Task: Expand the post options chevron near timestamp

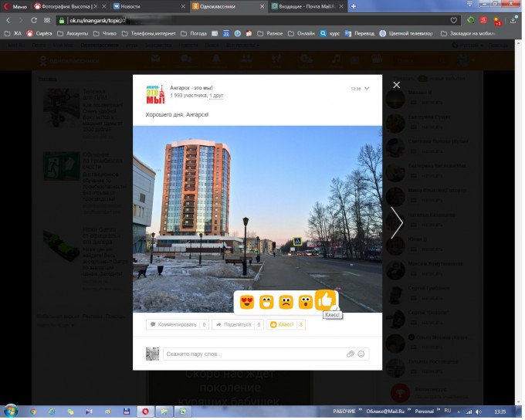Action: (367, 88)
